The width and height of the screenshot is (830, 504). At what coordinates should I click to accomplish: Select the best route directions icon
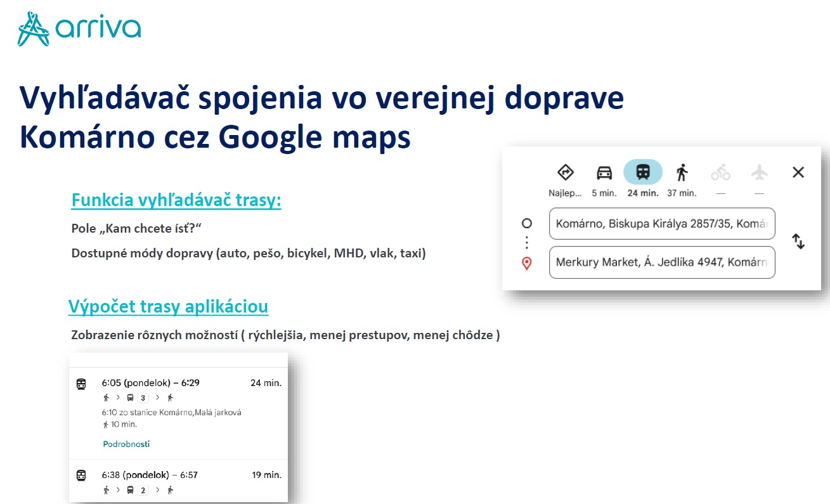point(565,172)
